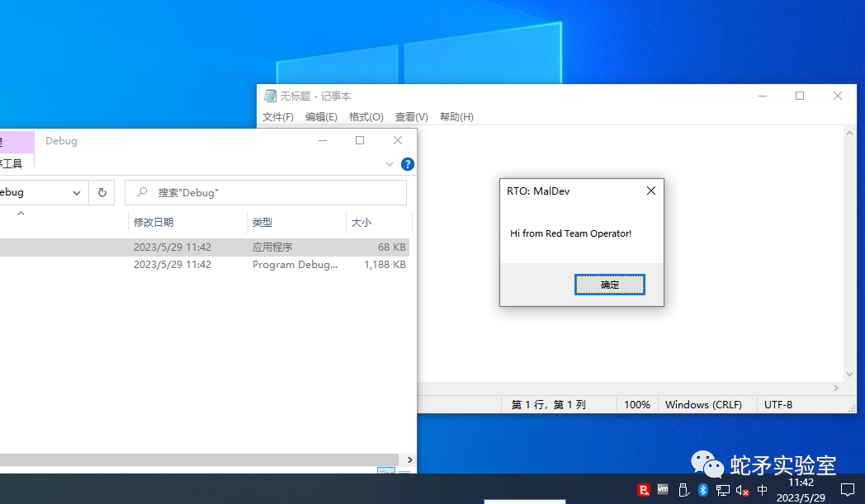Collapse the Explorer ribbon with the chevron
The width and height of the screenshot is (865, 504).
coord(389,163)
